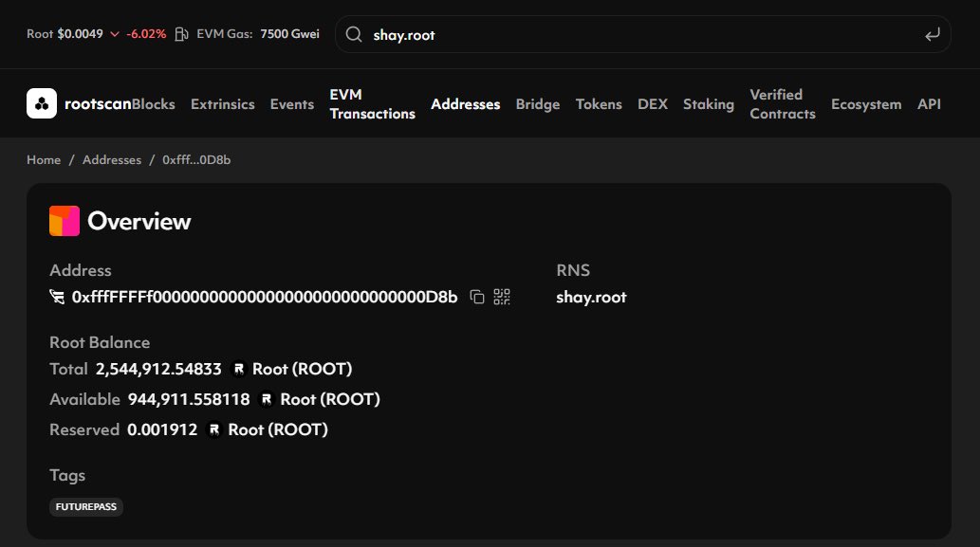Open the Ecosystem page
This screenshot has width=980, height=547.
(866, 104)
